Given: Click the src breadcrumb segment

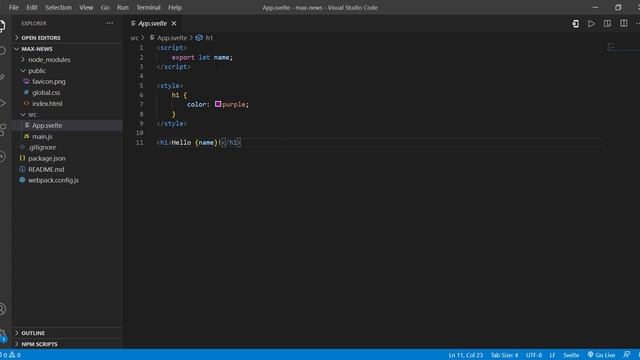Looking at the screenshot, I should coord(134,38).
